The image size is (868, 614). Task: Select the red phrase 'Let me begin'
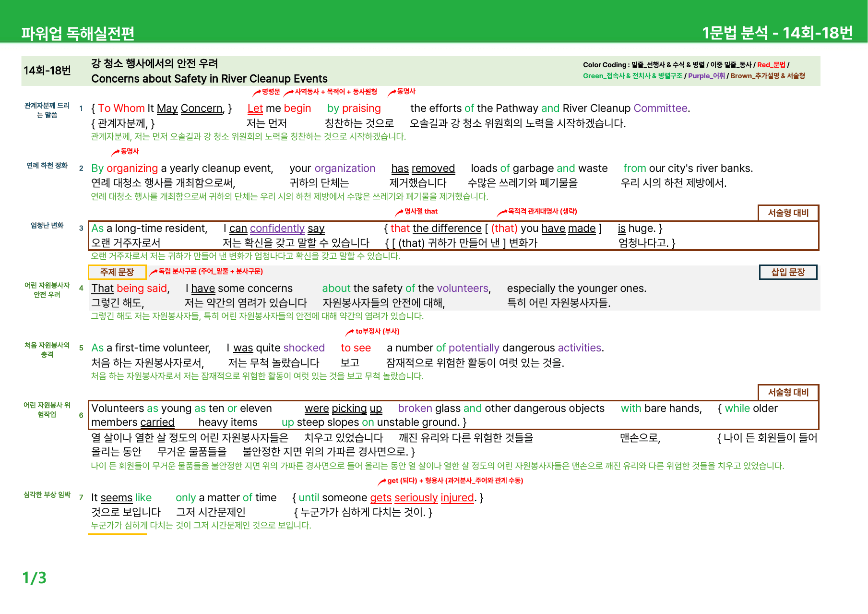(x=279, y=108)
